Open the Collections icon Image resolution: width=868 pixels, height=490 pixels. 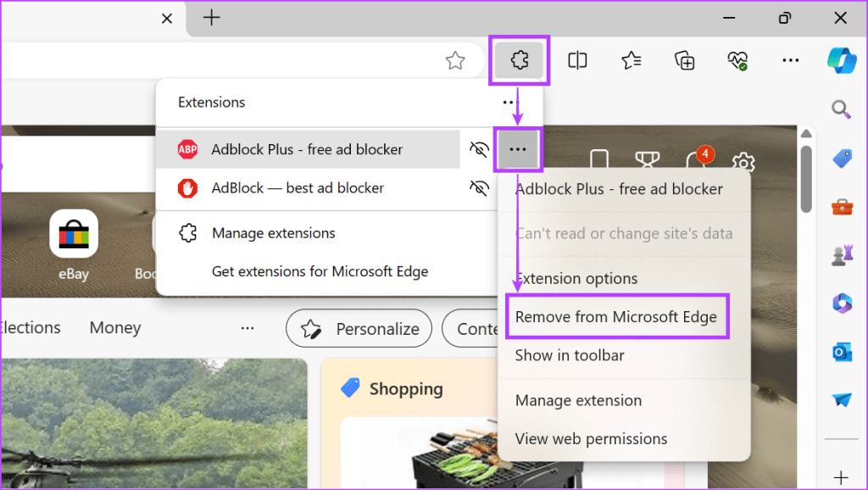684,60
